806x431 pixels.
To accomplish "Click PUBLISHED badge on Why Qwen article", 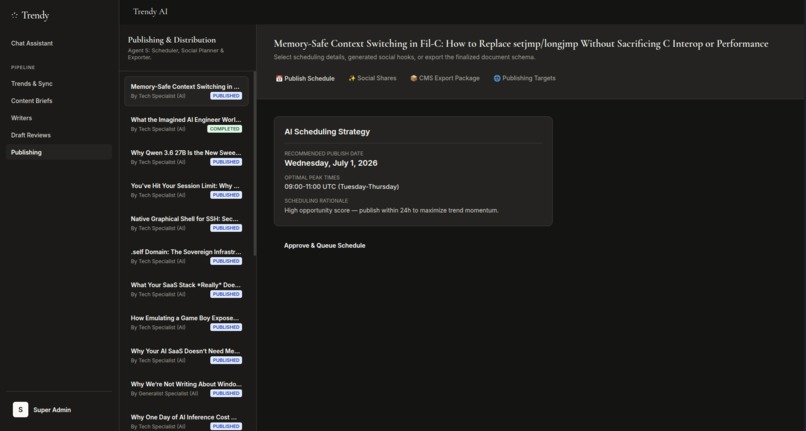I will [x=226, y=162].
